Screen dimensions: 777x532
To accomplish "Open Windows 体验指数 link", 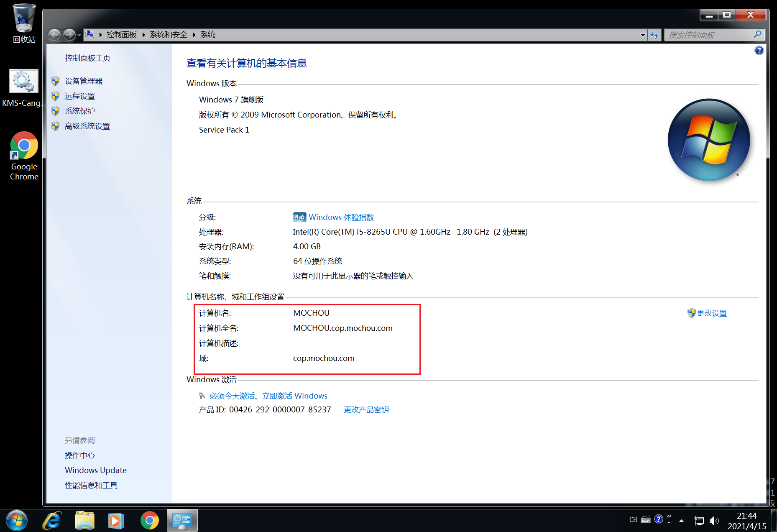I will pyautogui.click(x=341, y=217).
